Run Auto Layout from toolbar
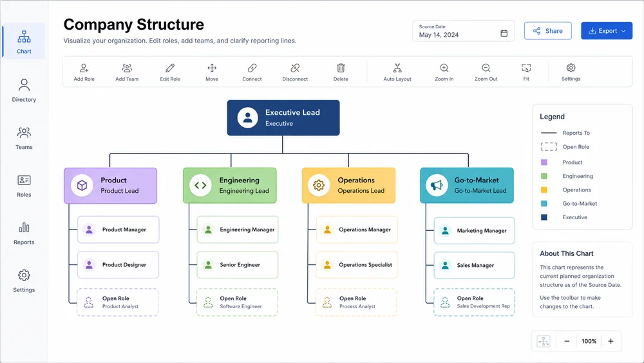 tap(397, 72)
